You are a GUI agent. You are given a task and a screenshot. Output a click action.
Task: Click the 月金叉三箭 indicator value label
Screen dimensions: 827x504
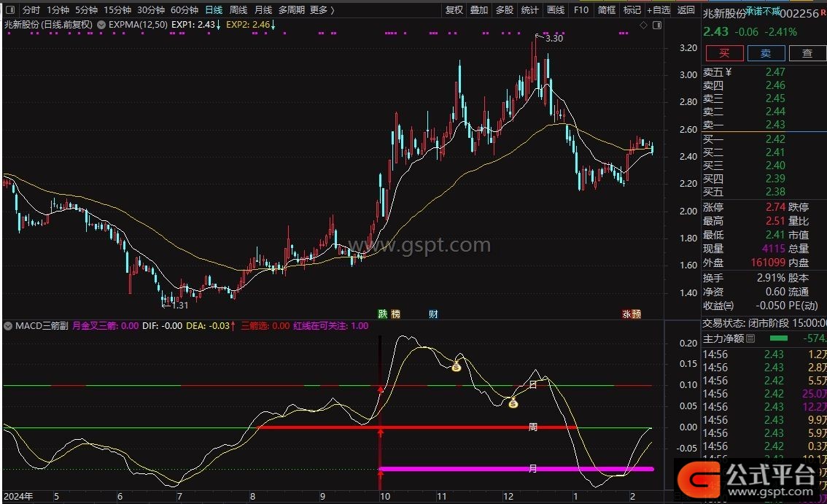click(106, 326)
